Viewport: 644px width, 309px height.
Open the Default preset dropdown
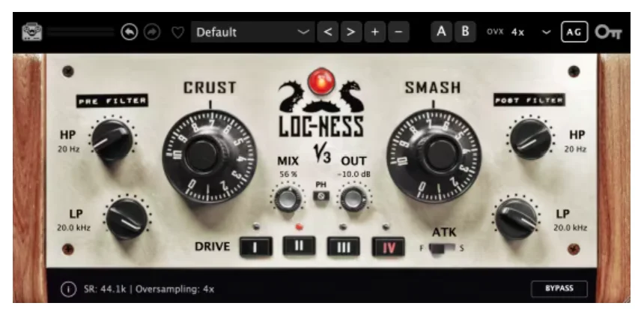click(252, 32)
